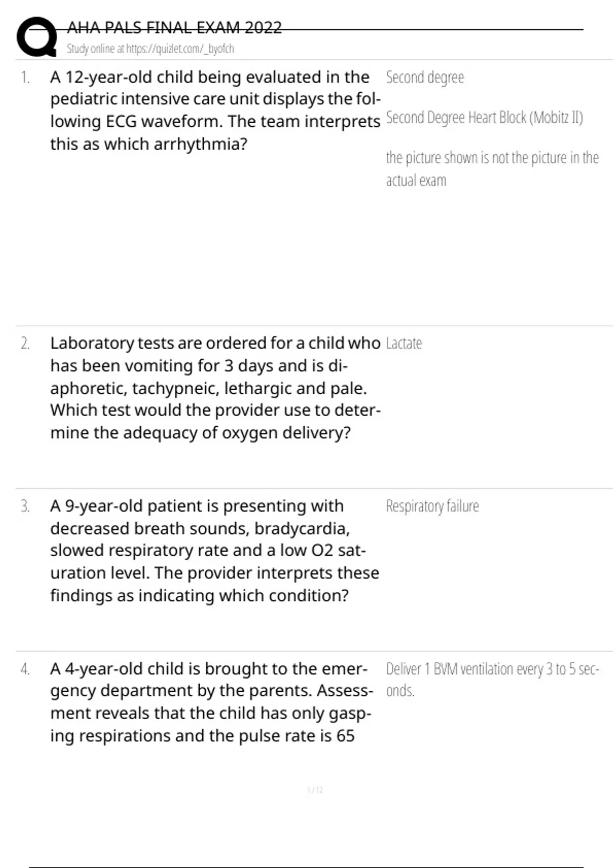Click the 12-year-old child ECG question text
613x868 pixels.
pyautogui.click(x=215, y=110)
